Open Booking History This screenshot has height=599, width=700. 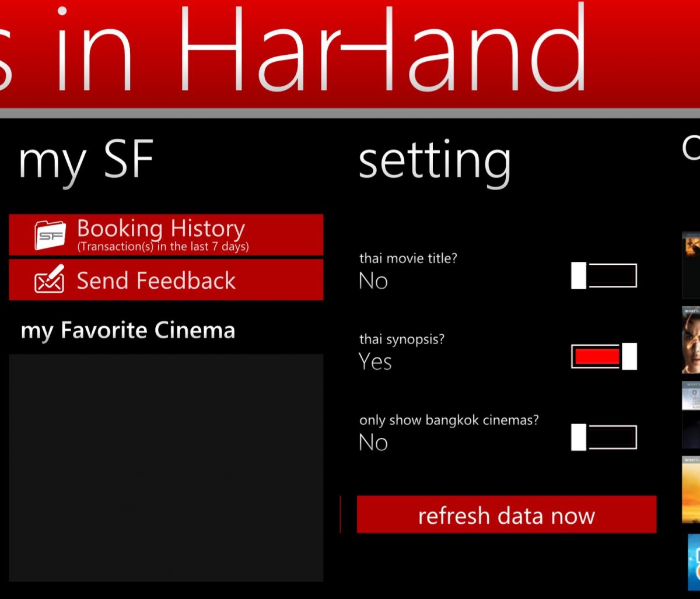tap(166, 234)
